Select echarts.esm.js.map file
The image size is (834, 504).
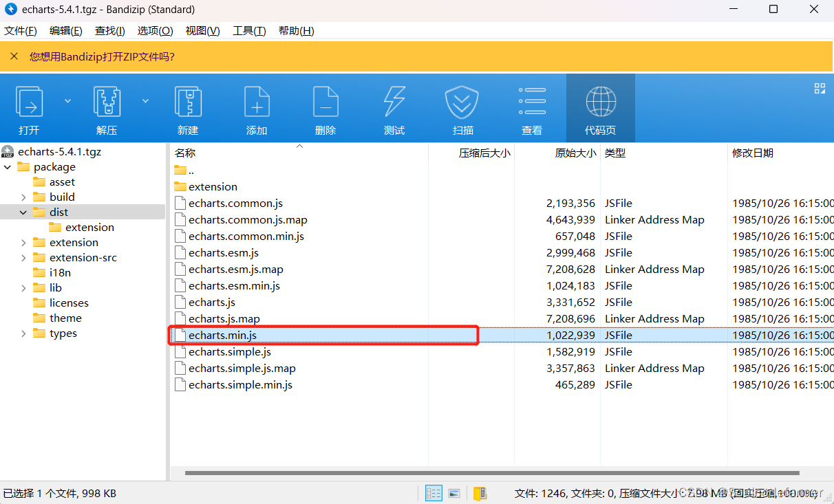click(228, 269)
